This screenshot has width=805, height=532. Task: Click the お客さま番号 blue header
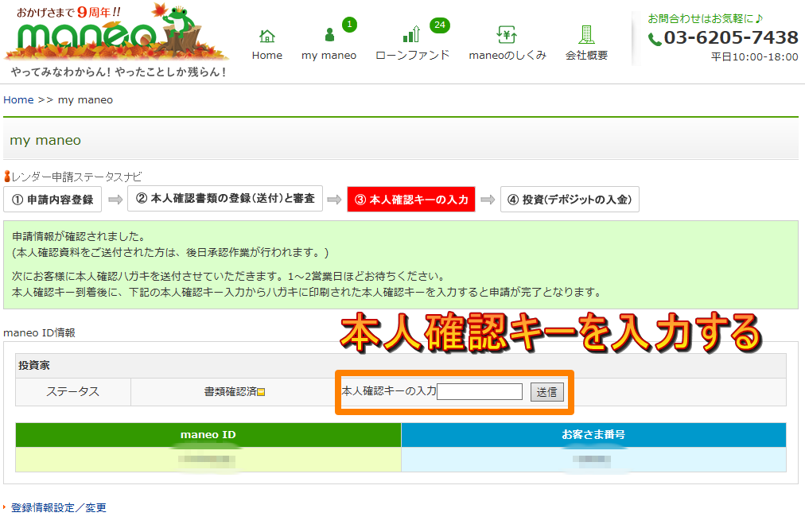coord(593,434)
